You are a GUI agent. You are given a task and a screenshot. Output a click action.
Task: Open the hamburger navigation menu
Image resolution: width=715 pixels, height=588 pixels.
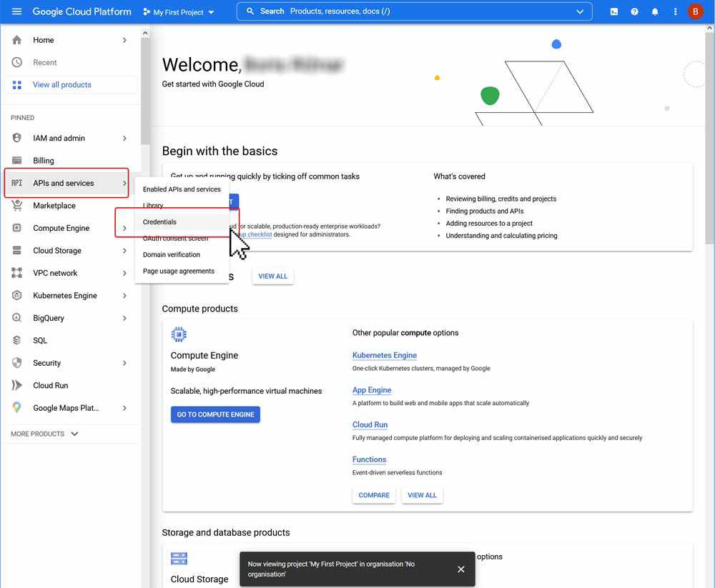(x=17, y=11)
